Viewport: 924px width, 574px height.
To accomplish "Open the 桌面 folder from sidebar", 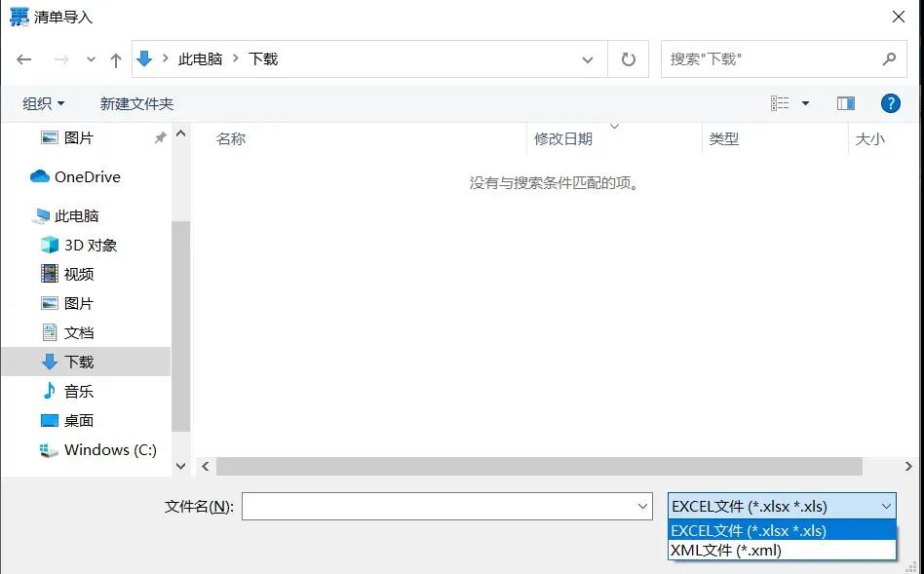I will (x=82, y=420).
